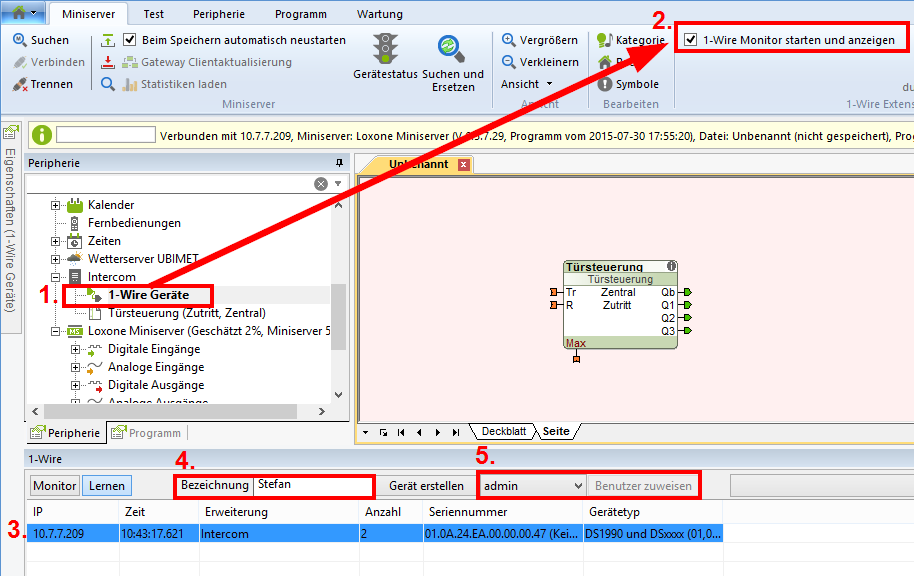This screenshot has width=914, height=576.
Task: Click the Gerätestatus traffic light icon
Action: tap(385, 48)
